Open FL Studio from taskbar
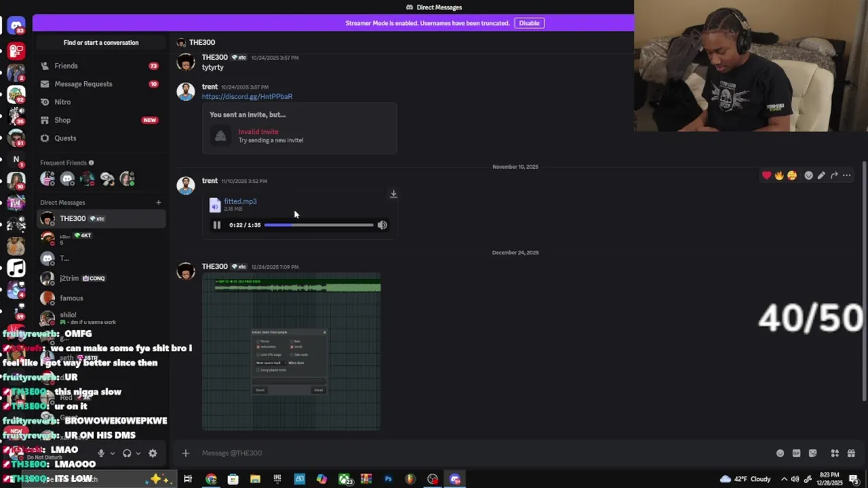 tap(410, 479)
